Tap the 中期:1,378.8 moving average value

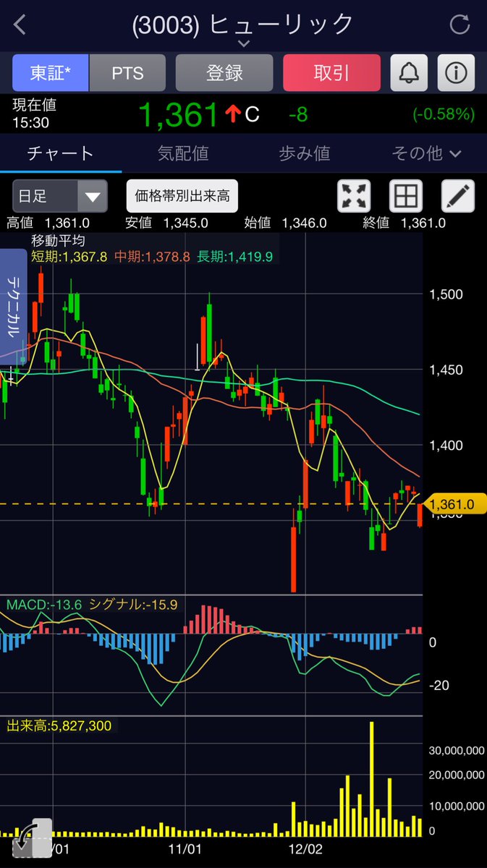153,256
